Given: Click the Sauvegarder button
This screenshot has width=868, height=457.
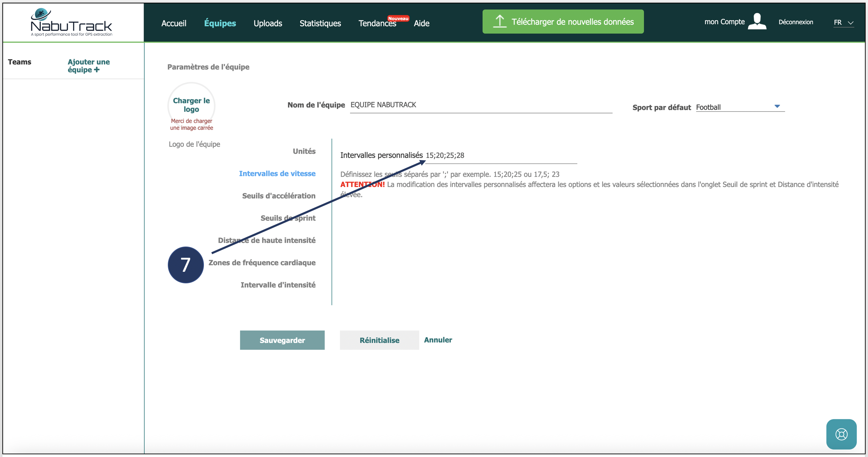Looking at the screenshot, I should click(x=282, y=340).
